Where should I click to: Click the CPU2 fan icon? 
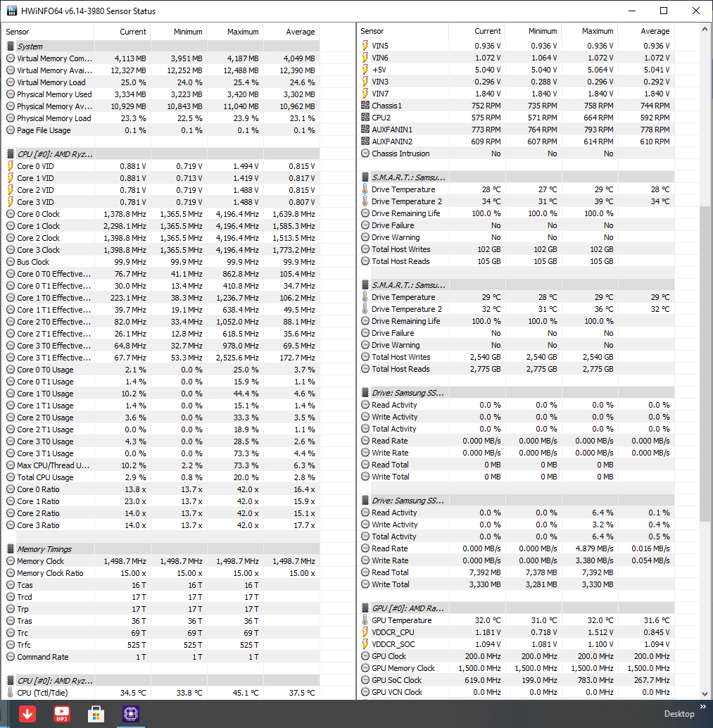(365, 118)
